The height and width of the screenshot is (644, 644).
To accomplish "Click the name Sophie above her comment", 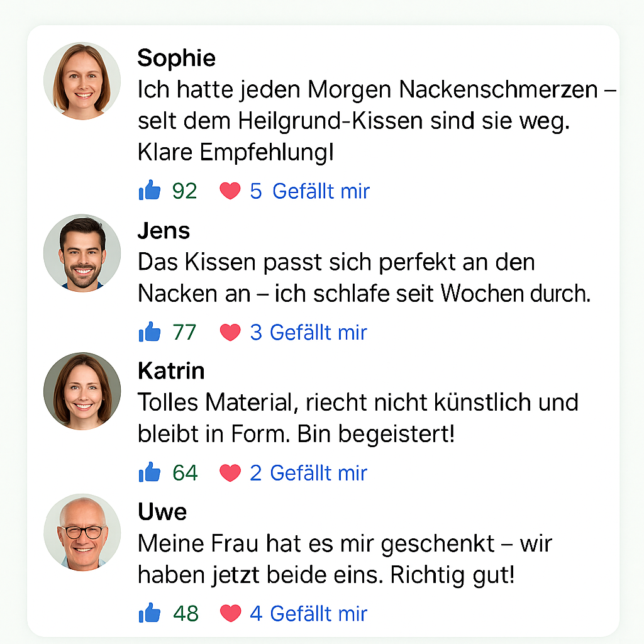I will click(176, 58).
